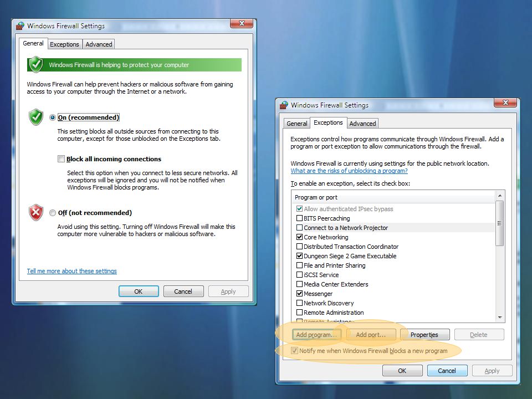This screenshot has height=399, width=532.
Task: Click the Add program... button
Action: pos(316,335)
